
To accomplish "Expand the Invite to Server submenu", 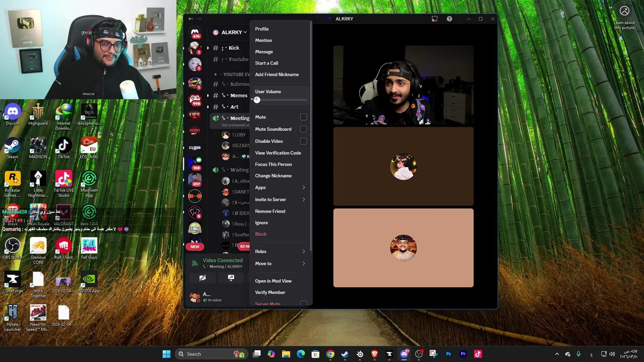I will [281, 200].
